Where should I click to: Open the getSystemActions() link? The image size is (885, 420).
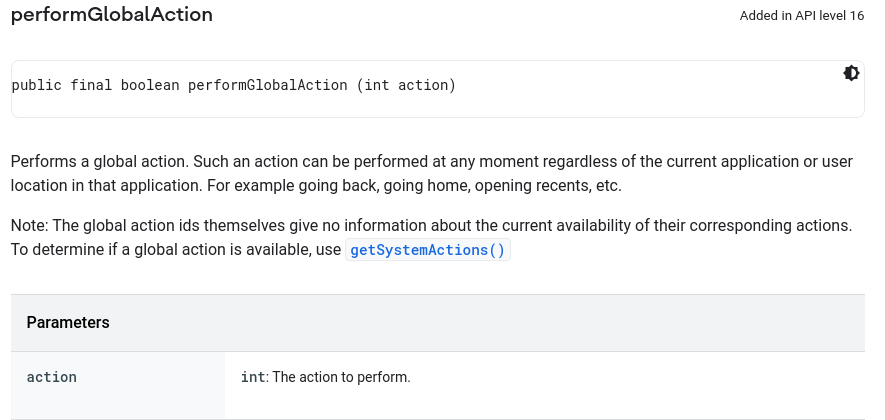pos(428,250)
